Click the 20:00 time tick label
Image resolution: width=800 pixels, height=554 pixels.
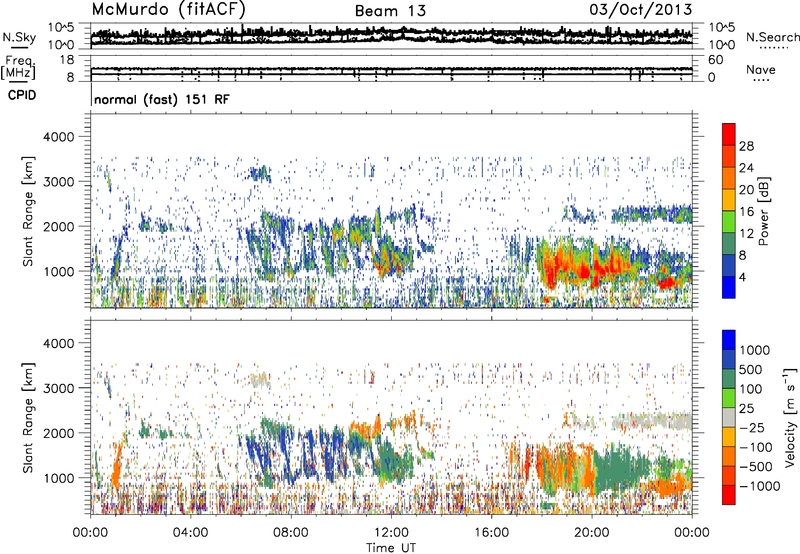(591, 533)
